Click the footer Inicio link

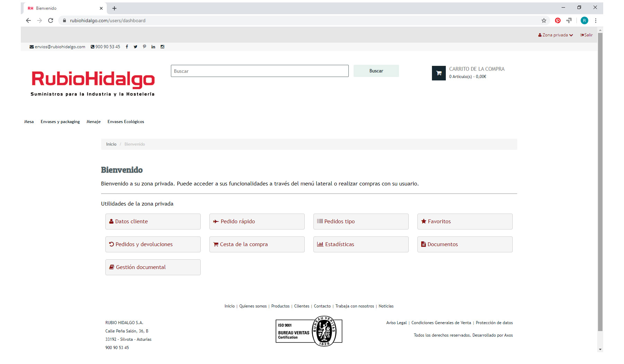point(229,306)
